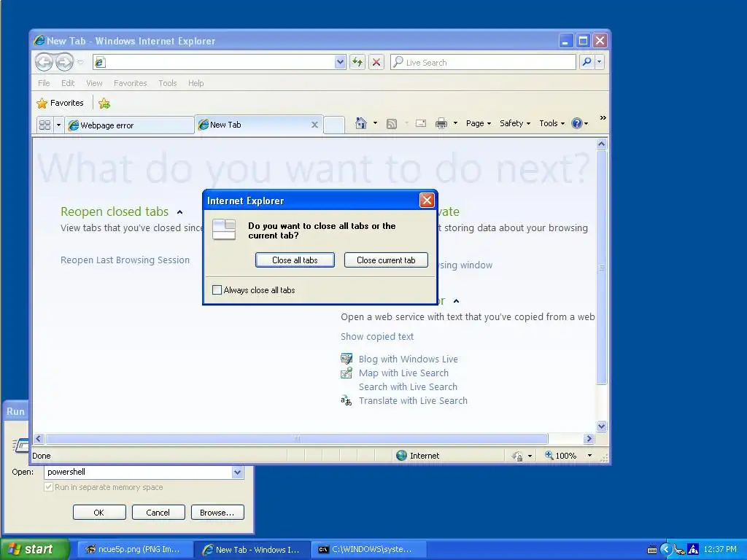Open the Home button dropdown arrow
The width and height of the screenshot is (747, 560).
375,123
